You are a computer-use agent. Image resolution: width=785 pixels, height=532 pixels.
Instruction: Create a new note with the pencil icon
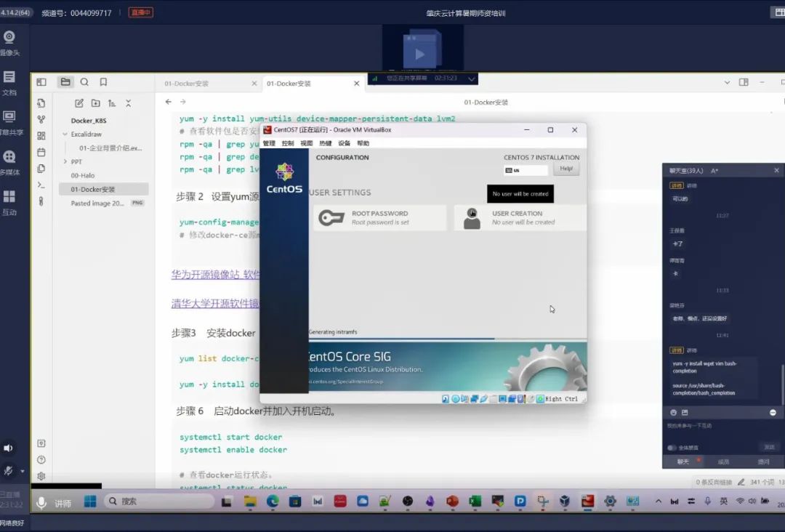point(79,103)
